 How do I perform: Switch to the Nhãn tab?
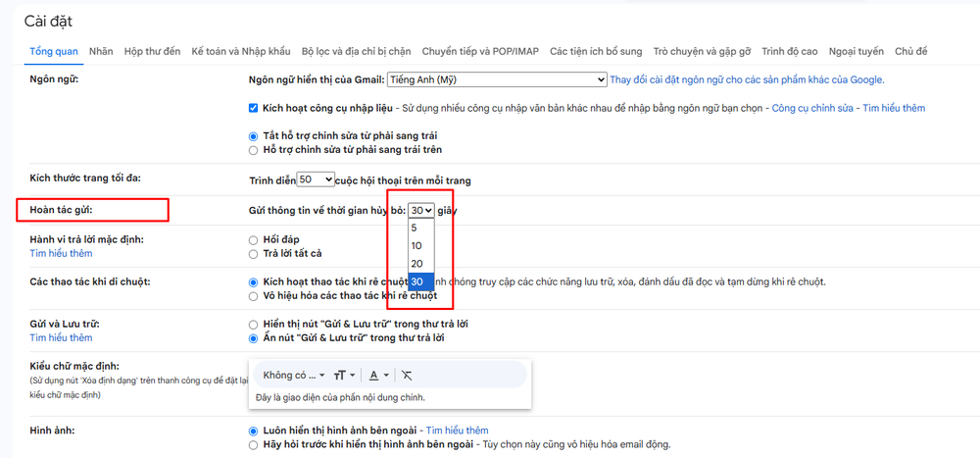coord(101,51)
